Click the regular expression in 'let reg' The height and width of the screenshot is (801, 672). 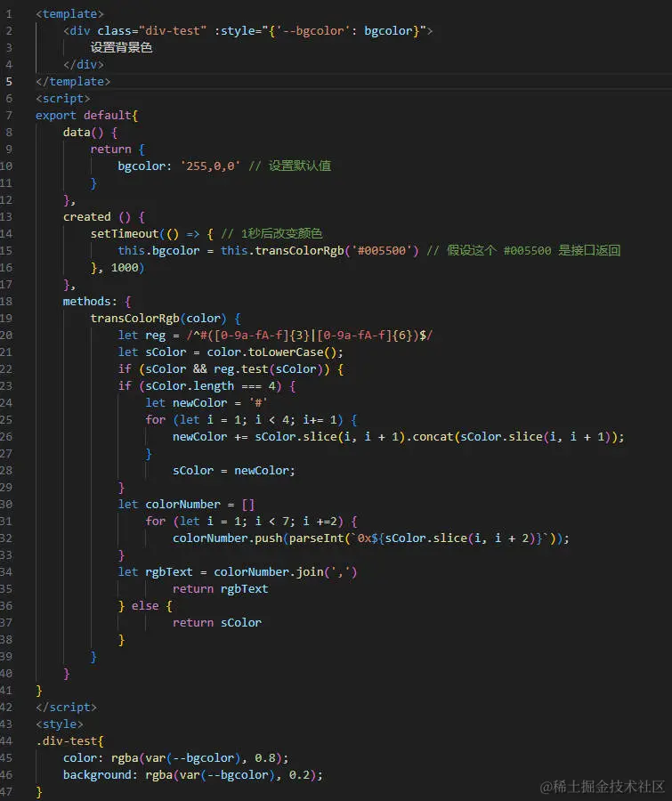pos(310,336)
